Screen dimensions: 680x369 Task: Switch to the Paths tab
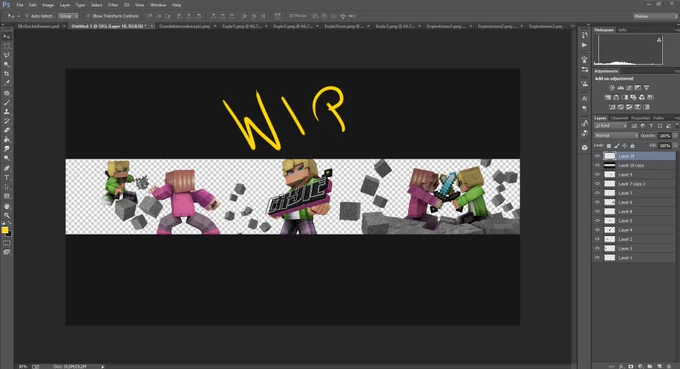tap(658, 118)
